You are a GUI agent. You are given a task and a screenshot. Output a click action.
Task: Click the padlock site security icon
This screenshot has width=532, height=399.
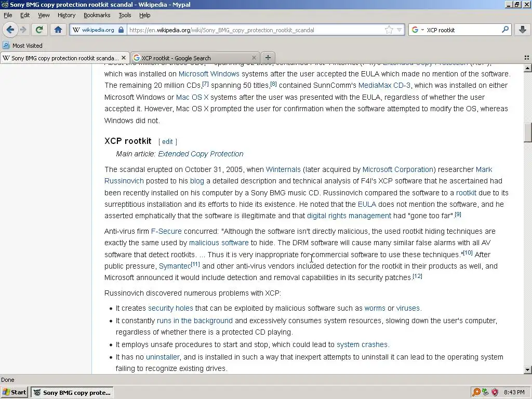click(x=121, y=30)
